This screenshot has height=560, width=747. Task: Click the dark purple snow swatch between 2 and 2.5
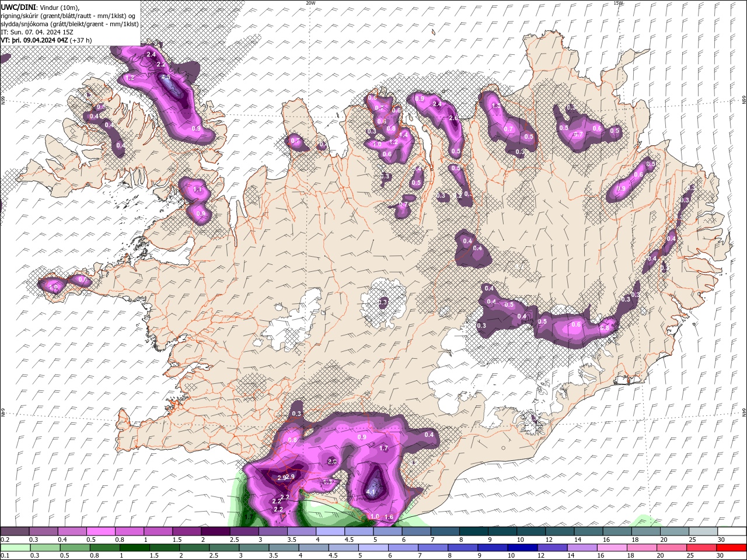click(215, 531)
